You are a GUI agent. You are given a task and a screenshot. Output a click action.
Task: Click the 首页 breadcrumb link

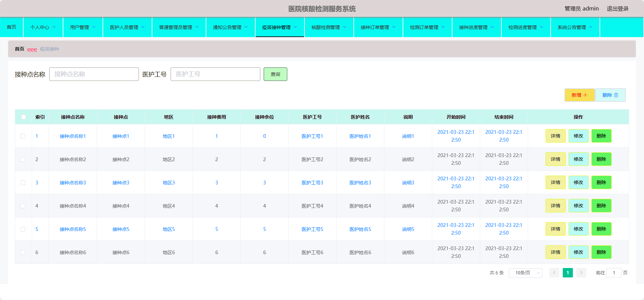pyautogui.click(x=20, y=49)
